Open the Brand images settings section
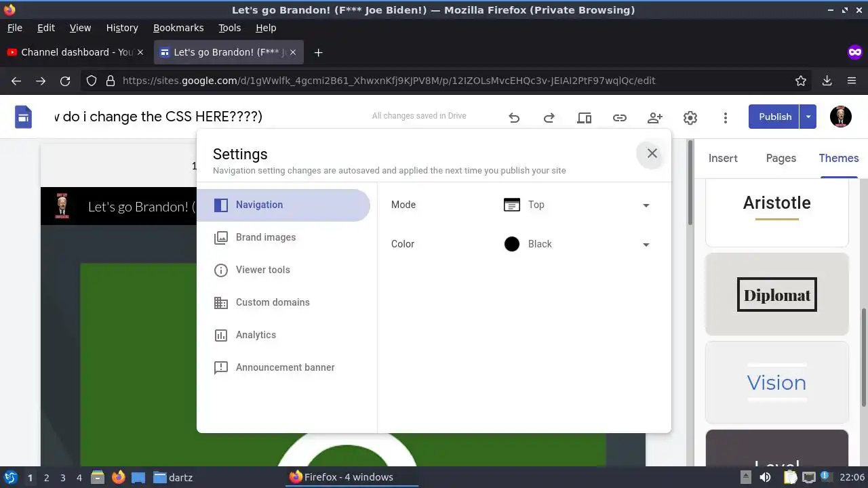 tap(283, 237)
